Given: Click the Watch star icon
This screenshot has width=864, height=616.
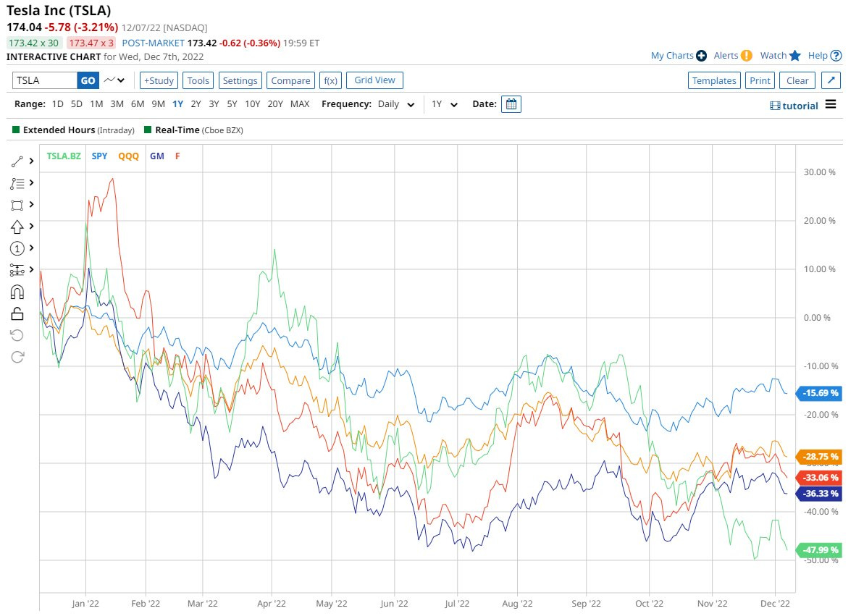Looking at the screenshot, I should point(794,56).
